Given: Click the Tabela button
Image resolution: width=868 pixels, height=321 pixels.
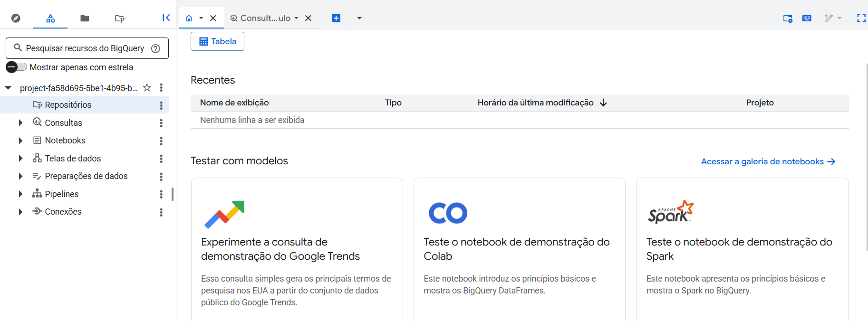Looking at the screenshot, I should pyautogui.click(x=217, y=41).
